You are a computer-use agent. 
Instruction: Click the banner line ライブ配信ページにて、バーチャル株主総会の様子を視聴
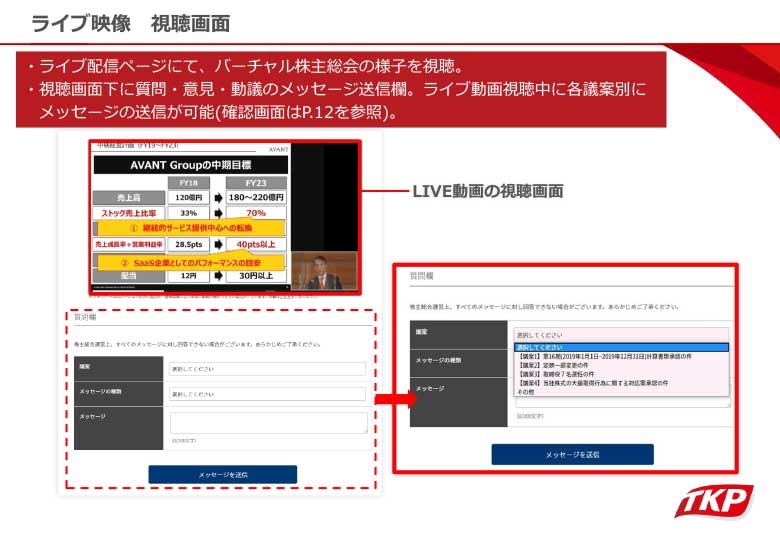click(x=247, y=66)
